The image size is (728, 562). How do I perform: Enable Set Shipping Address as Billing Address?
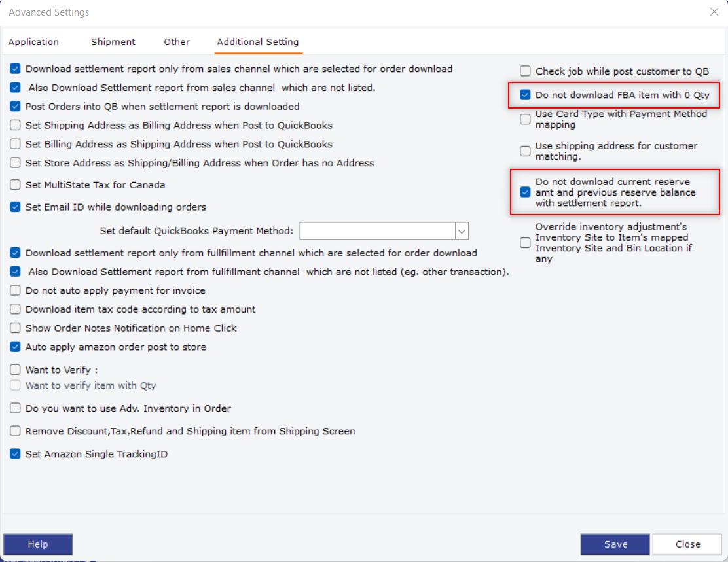[15, 125]
